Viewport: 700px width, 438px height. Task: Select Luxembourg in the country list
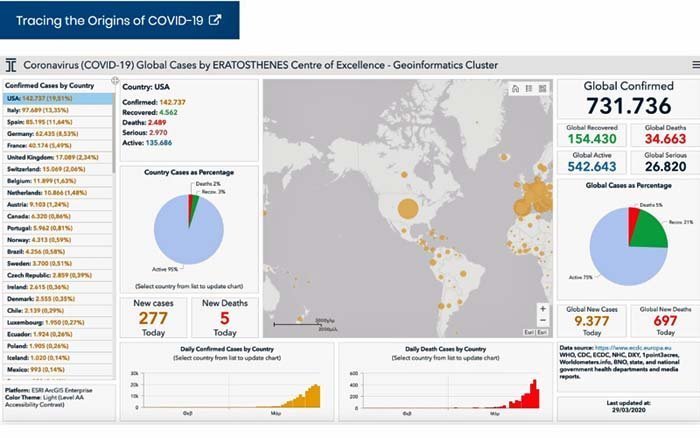tap(58, 322)
